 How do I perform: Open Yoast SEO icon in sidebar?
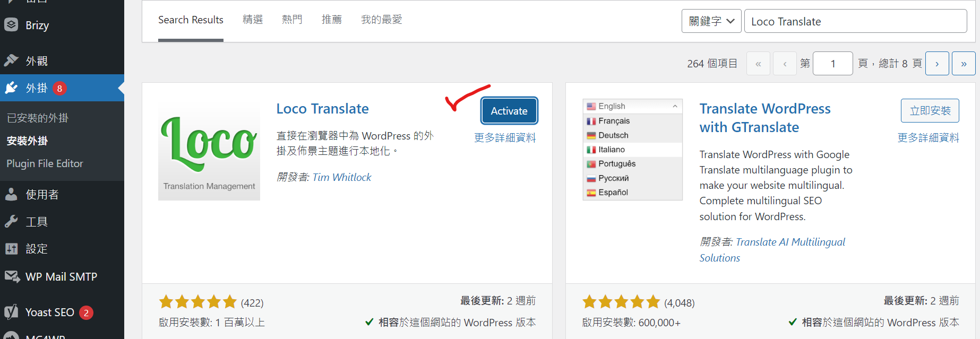click(x=11, y=312)
